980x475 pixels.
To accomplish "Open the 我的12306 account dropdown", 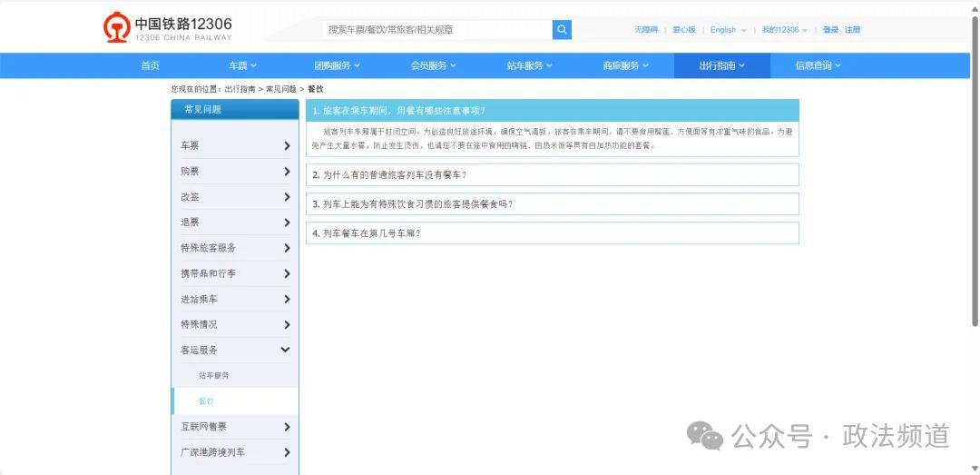I will pos(784,29).
